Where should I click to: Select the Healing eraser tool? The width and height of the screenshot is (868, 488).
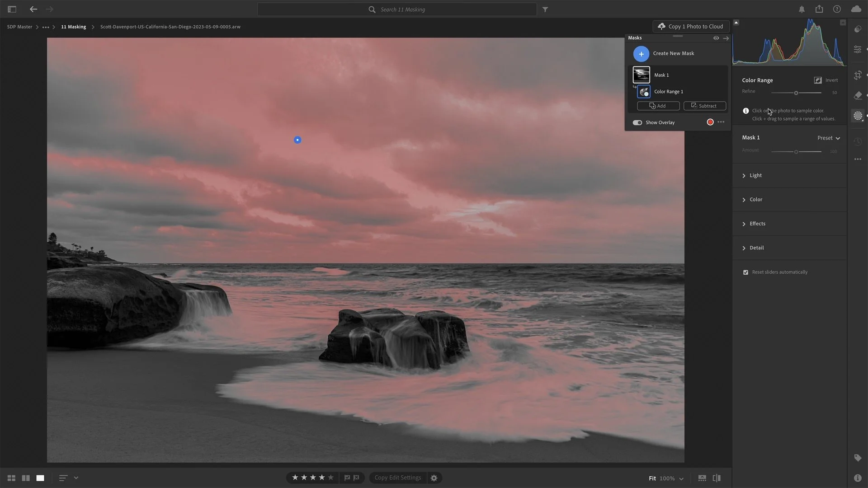(858, 95)
